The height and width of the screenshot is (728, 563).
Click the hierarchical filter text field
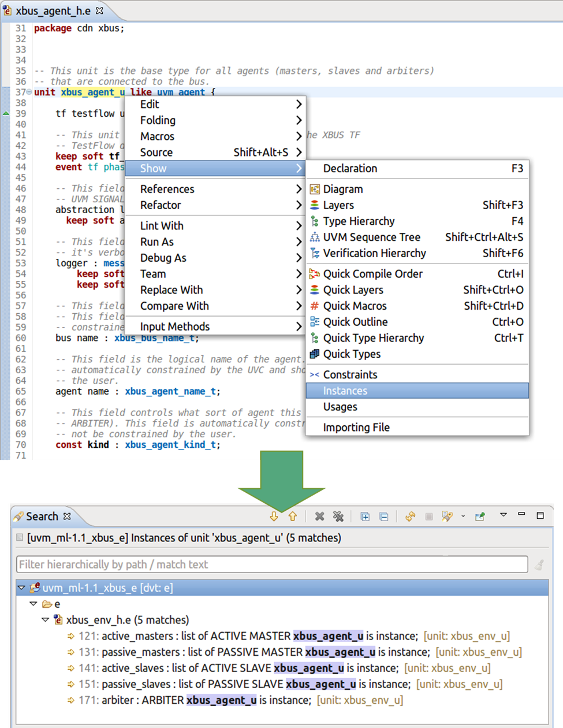point(272,564)
